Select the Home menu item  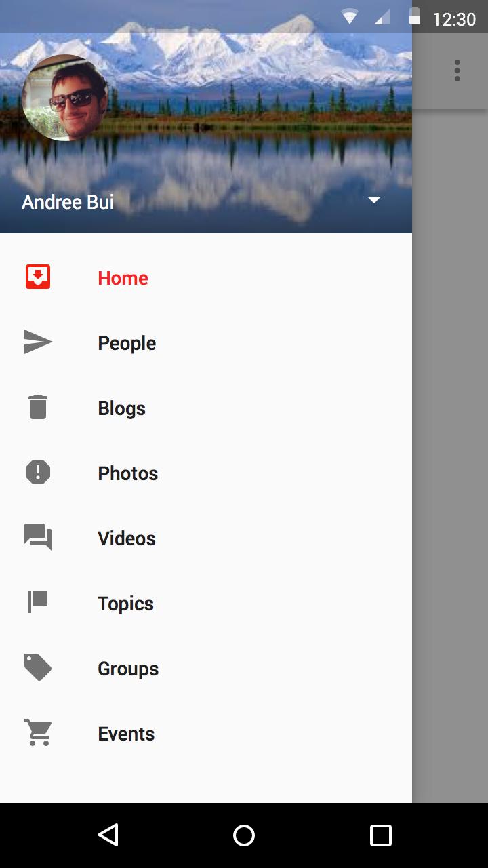pyautogui.click(x=206, y=277)
